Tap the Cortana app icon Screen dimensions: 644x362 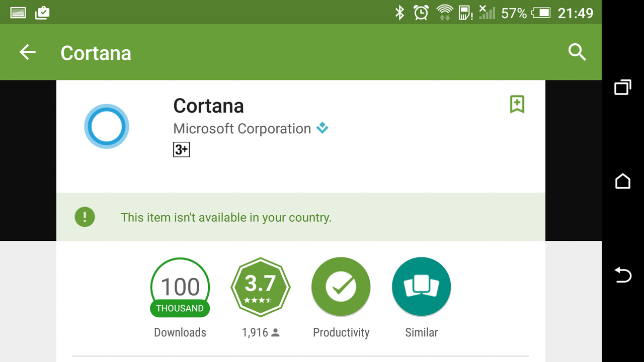point(107,126)
